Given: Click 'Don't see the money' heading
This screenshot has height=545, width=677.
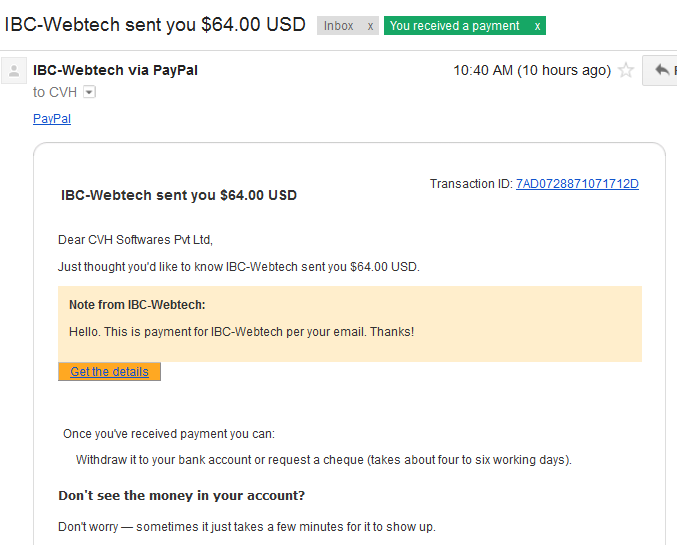Looking at the screenshot, I should [181, 495].
